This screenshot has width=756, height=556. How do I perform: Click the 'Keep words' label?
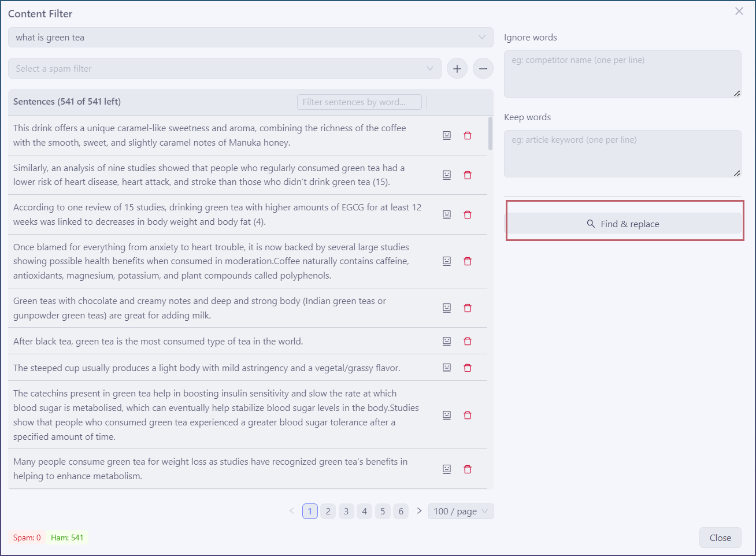[527, 117]
